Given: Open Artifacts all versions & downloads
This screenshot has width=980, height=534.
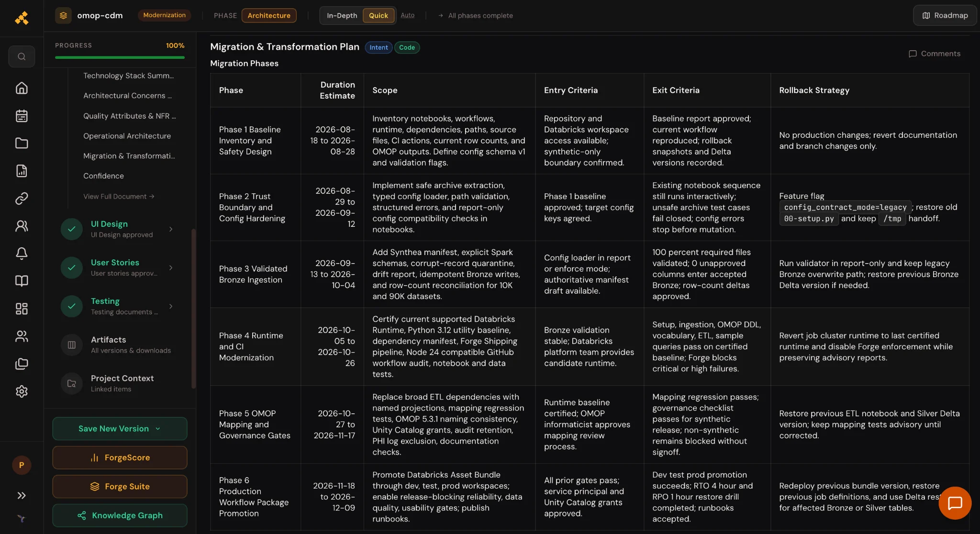Looking at the screenshot, I should [x=120, y=345].
